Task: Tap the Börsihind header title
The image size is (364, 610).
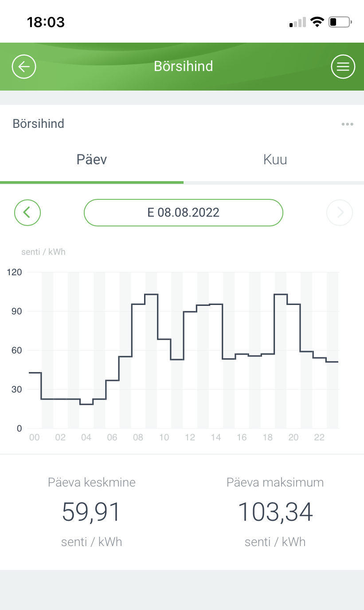Action: pos(183,67)
